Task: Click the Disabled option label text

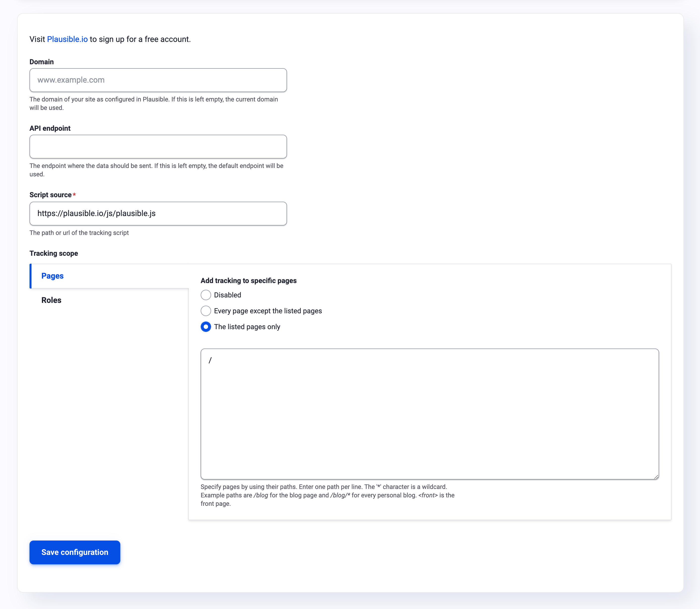Action: (227, 295)
